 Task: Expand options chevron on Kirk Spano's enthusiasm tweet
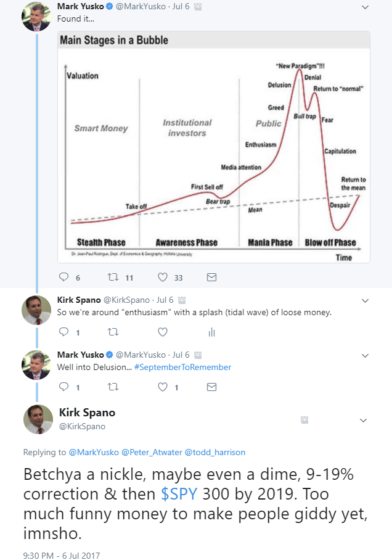pos(365,301)
